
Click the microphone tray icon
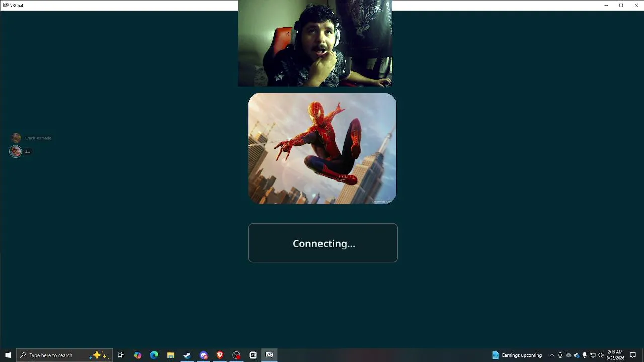(584, 355)
